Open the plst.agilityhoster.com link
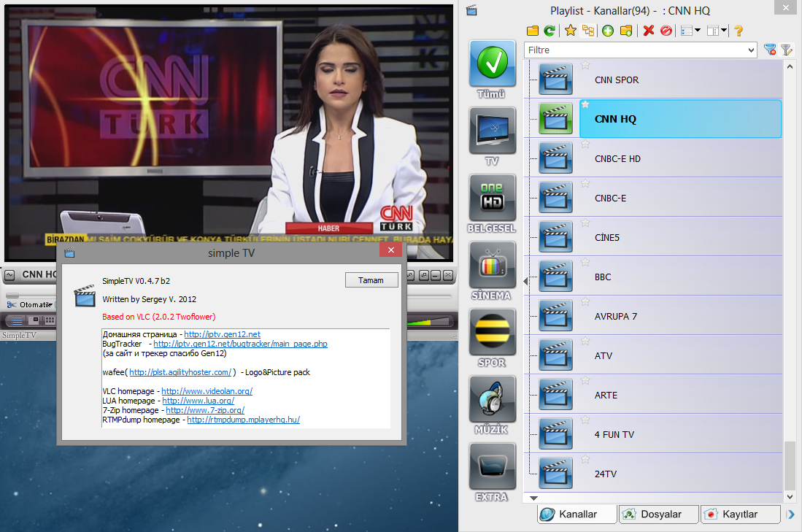This screenshot has width=802, height=532. [180, 372]
